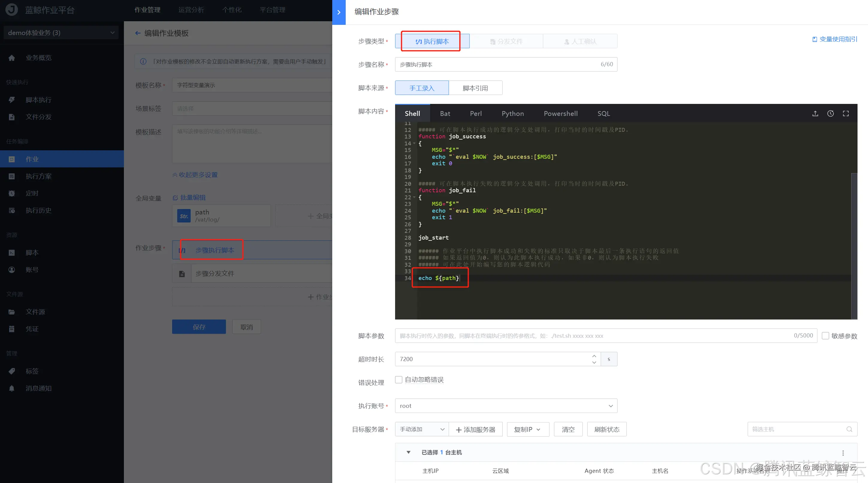868x483 pixels.
Task: Switch to the SQL script tab
Action: (x=603, y=113)
